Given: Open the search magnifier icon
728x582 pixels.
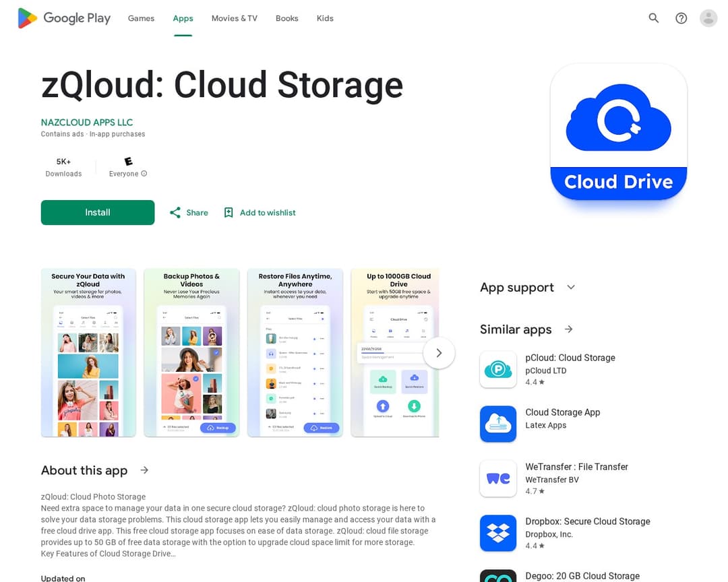Looking at the screenshot, I should (654, 18).
